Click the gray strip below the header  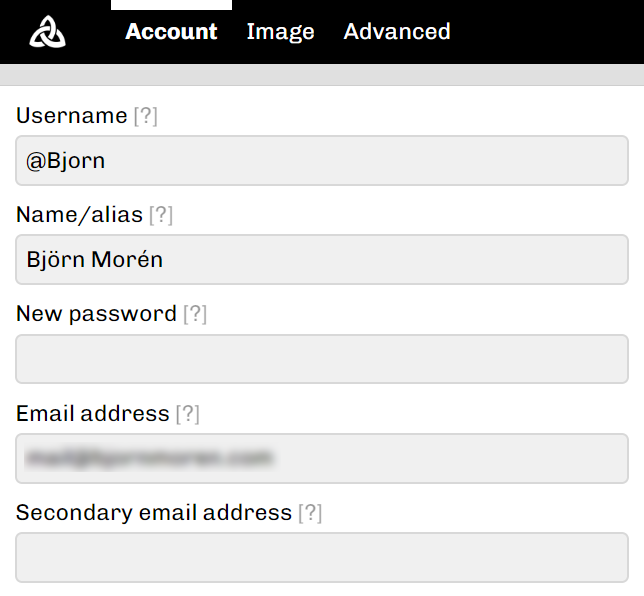(x=322, y=75)
